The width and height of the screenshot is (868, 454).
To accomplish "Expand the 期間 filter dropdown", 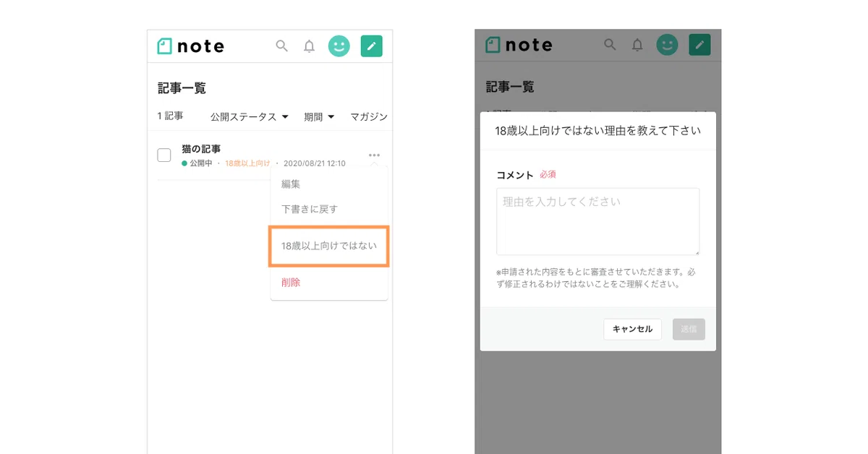I will click(x=319, y=116).
